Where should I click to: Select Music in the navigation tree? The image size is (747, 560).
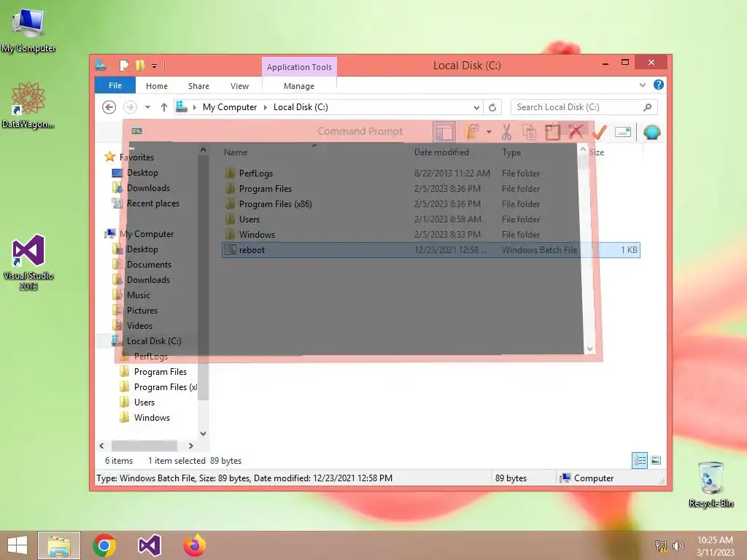pos(138,295)
